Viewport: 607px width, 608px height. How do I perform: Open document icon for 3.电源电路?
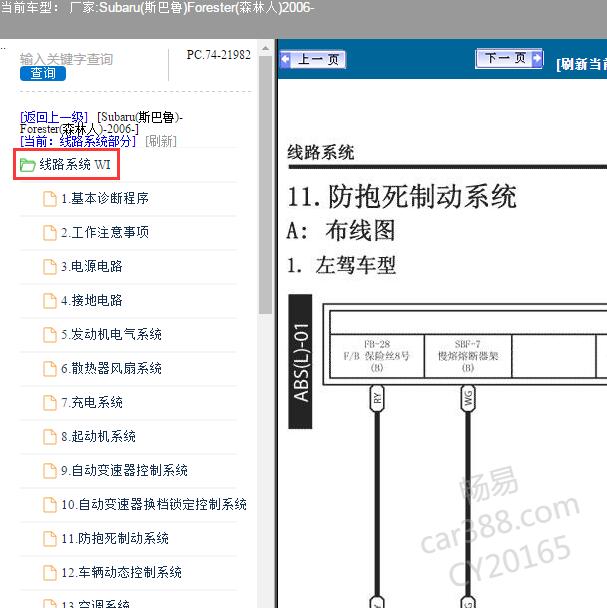(x=50, y=267)
